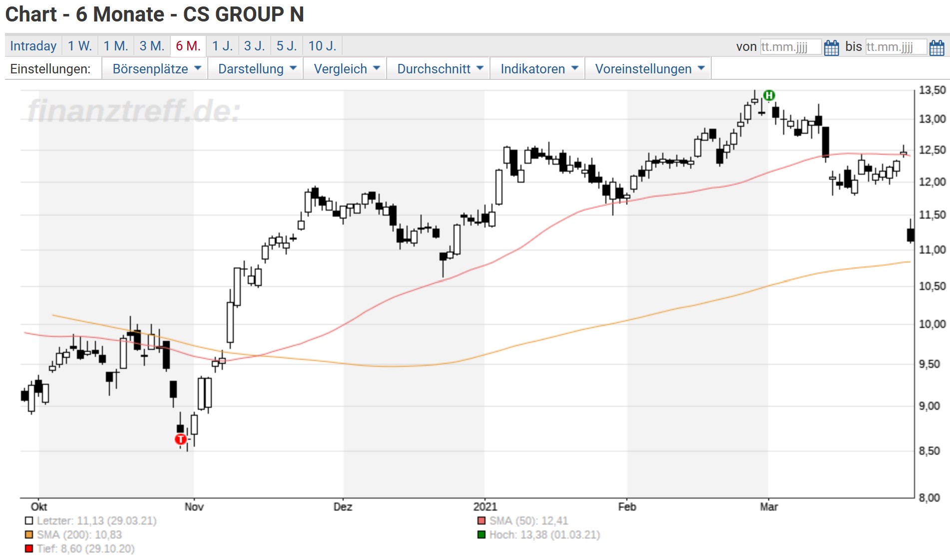The height and width of the screenshot is (560, 950).
Task: Open the 'bis' date calendar picker icon
Action: click(x=937, y=47)
